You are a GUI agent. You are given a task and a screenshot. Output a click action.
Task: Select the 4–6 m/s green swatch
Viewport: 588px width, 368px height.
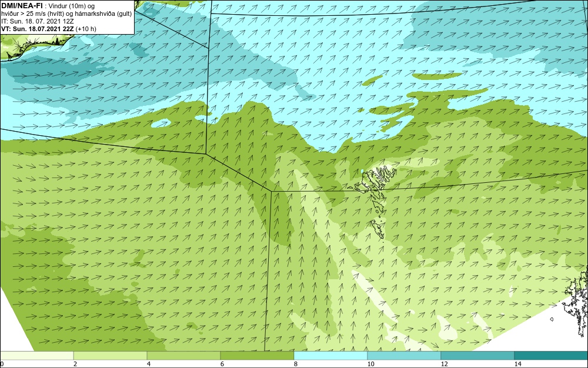(183, 356)
